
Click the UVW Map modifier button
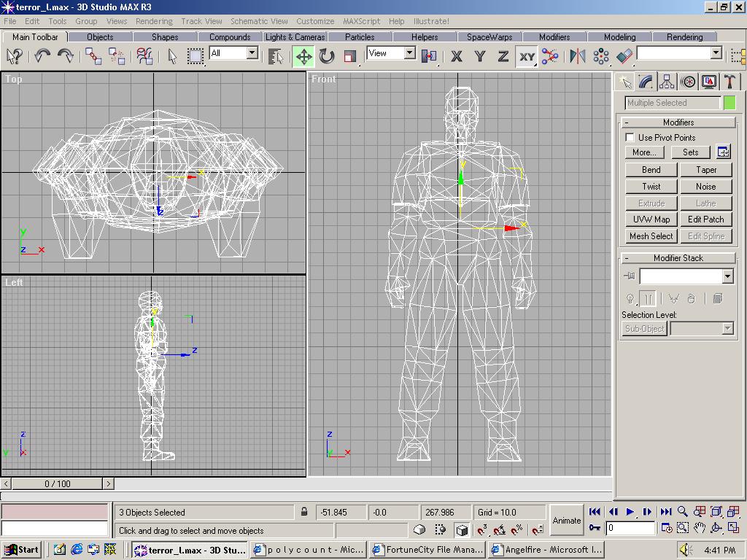tap(651, 219)
